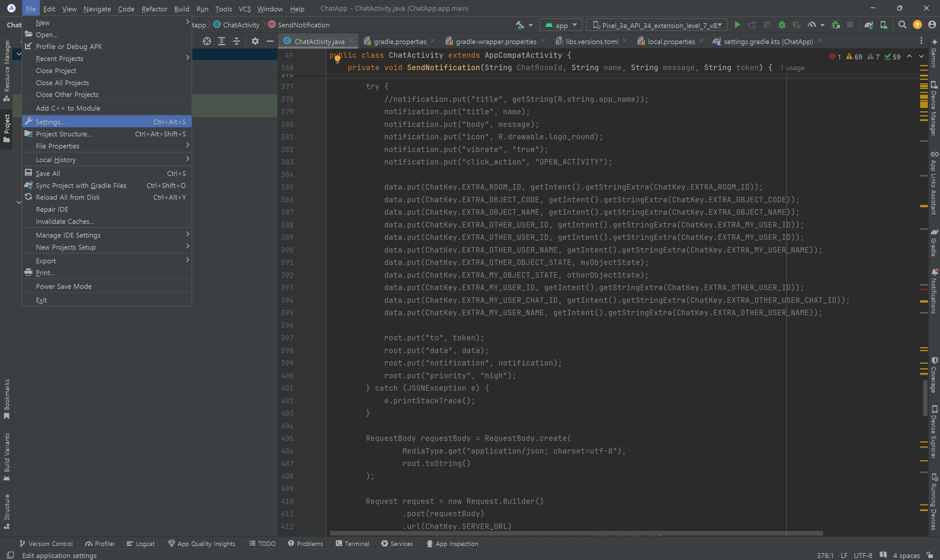Screen dimensions: 940x560
Task: Open the Terminal tool window button
Action: pyautogui.click(x=352, y=543)
